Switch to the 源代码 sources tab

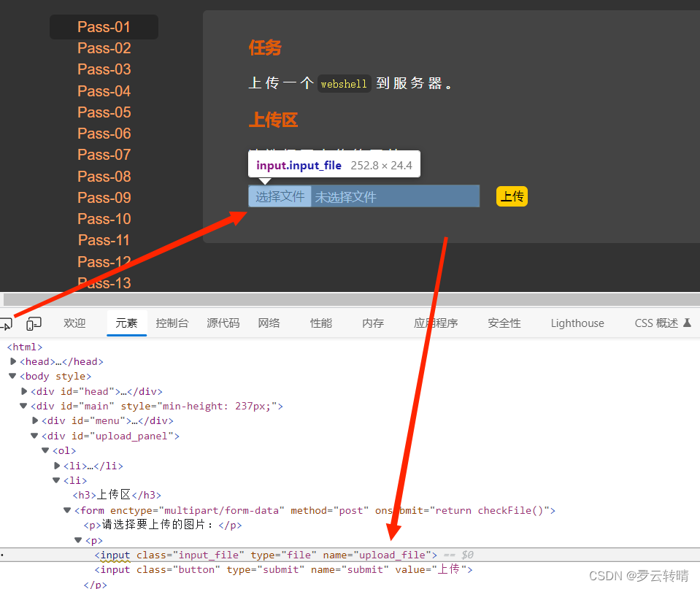(223, 323)
